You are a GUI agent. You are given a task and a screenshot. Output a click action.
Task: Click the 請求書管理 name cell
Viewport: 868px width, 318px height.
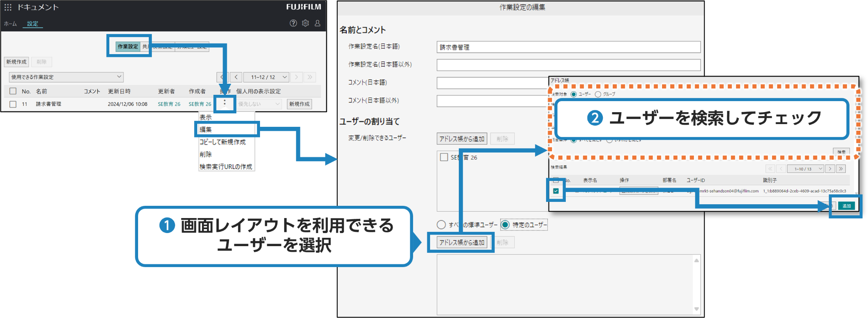point(49,104)
